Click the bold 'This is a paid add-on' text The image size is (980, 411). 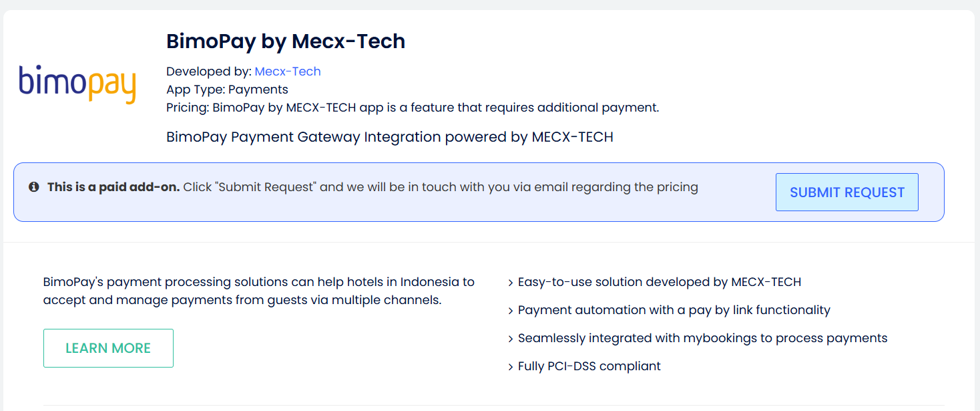113,187
